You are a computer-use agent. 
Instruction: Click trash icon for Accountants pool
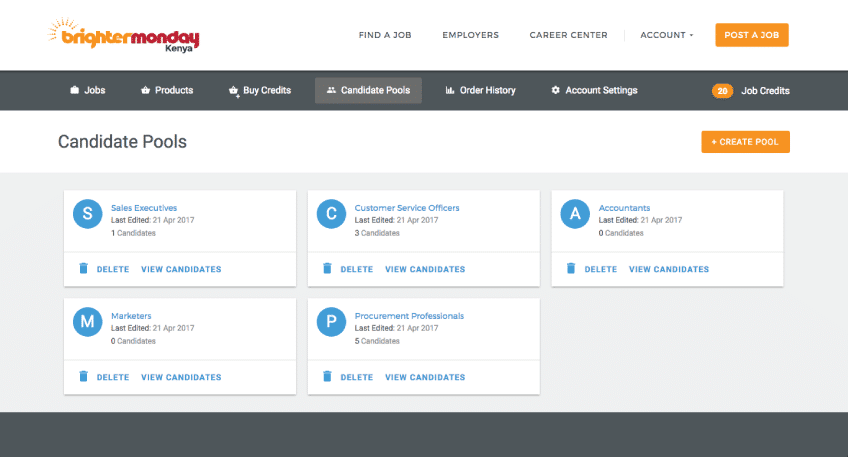tap(571, 269)
